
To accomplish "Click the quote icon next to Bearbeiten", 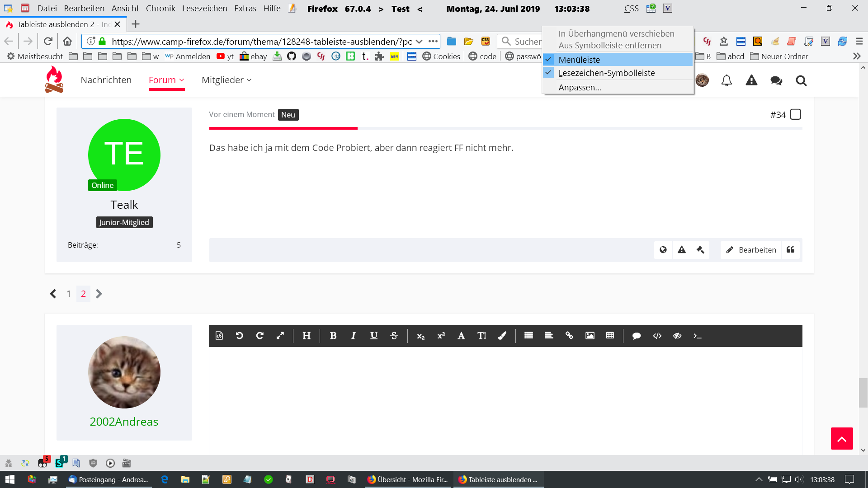I will click(790, 250).
